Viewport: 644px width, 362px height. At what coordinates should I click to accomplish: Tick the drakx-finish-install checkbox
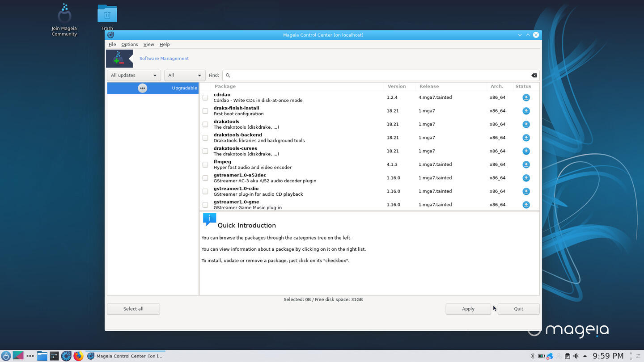pos(205,111)
